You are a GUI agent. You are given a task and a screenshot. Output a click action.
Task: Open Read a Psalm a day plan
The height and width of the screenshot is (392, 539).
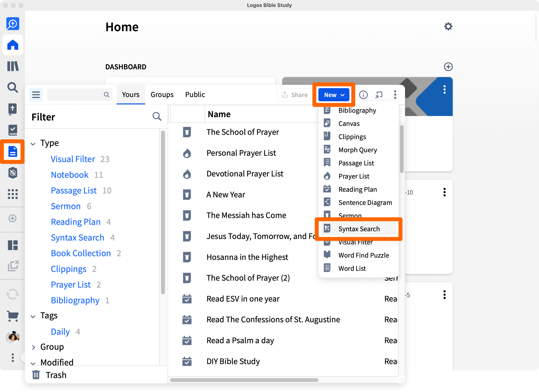coord(240,340)
